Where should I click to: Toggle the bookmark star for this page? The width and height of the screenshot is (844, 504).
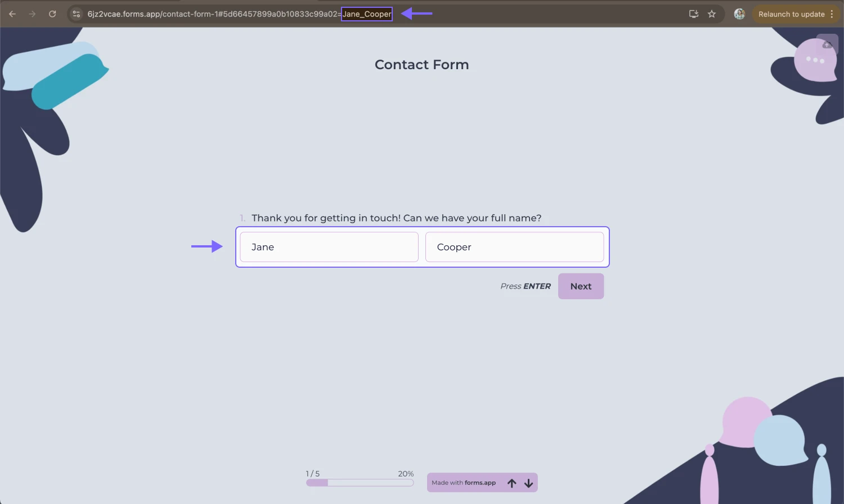[x=712, y=13]
